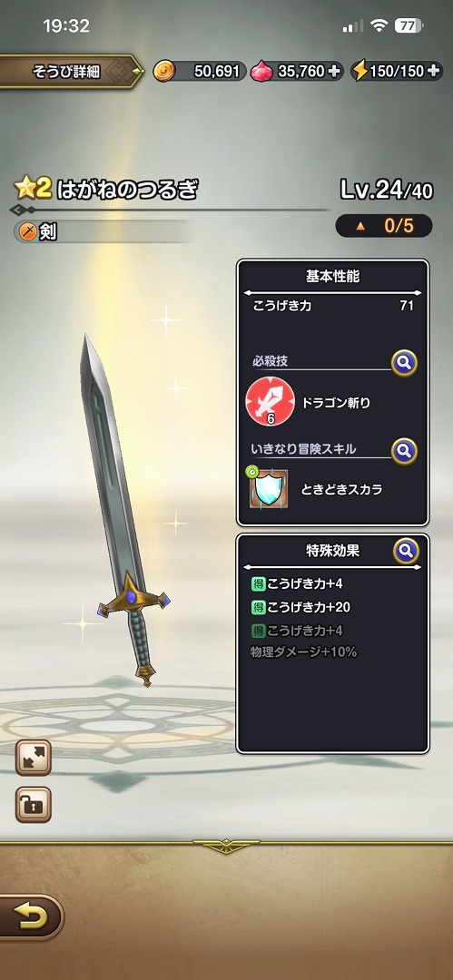Viewport: 453px width, 980px height.
Task: Tap the 物理ダメージ+10% effect line
Action: point(303,652)
